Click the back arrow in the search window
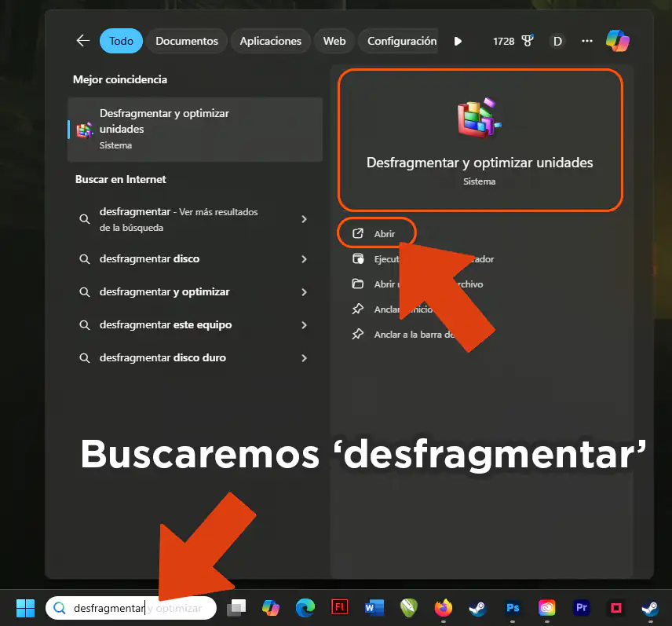Image resolution: width=672 pixels, height=626 pixels. [83, 41]
